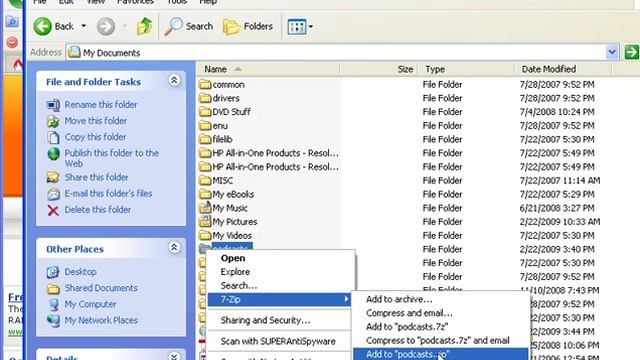This screenshot has height=360, width=640.
Task: Select the drivers folder
Action: click(x=220, y=98)
